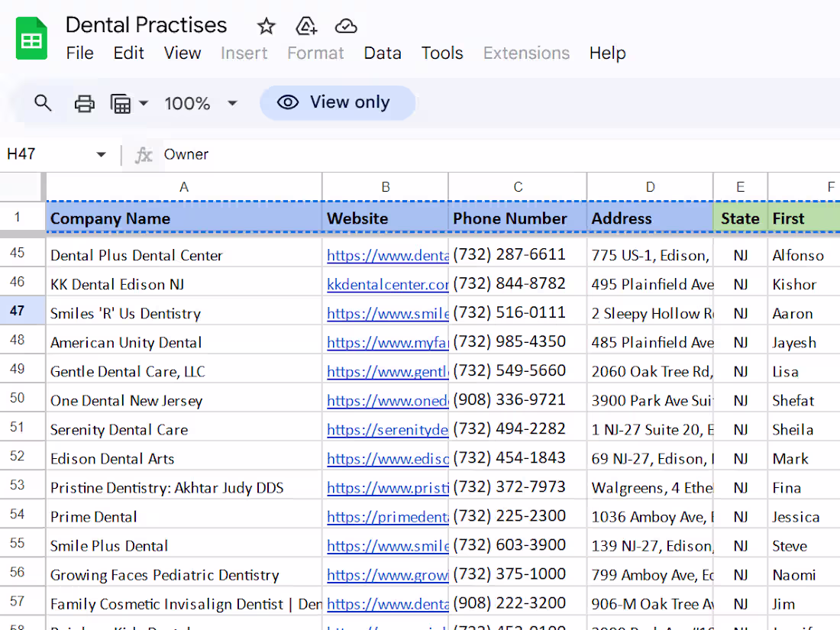This screenshot has height=630, width=840.
Task: Open the Tools menu
Action: coord(442,53)
